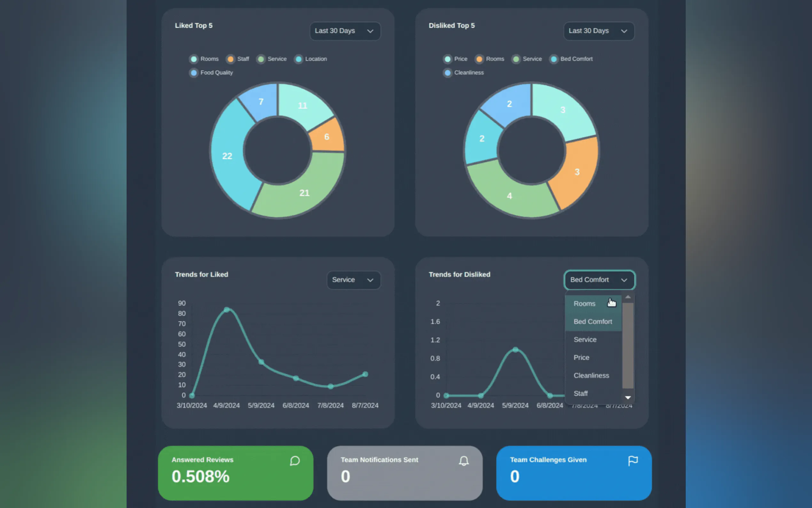Choose Cleanliness in the dropdown list

591,376
